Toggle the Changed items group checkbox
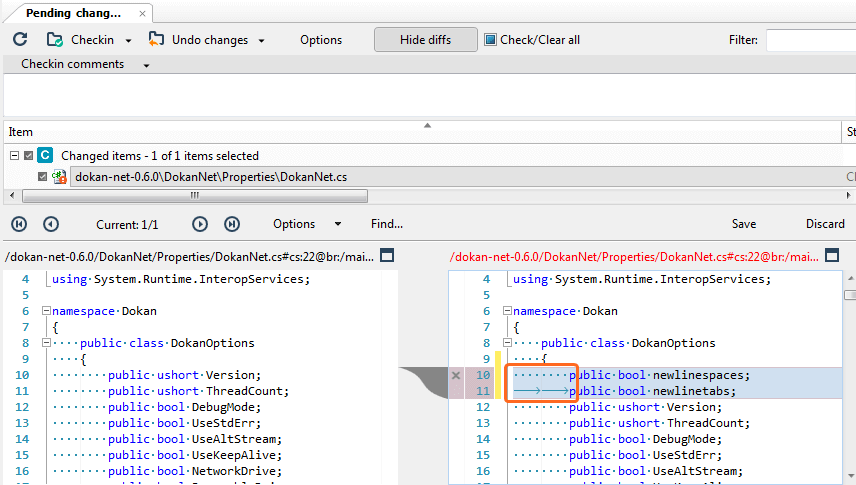This screenshot has width=856, height=485. (28, 156)
